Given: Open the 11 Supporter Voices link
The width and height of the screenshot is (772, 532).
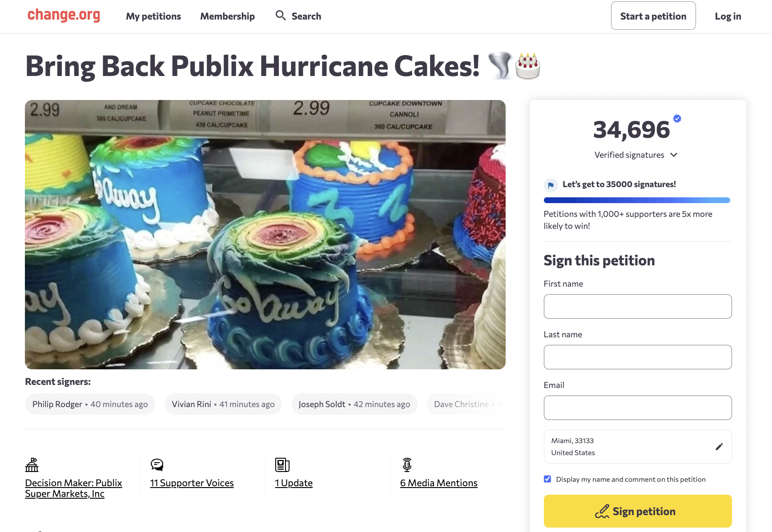Looking at the screenshot, I should tap(192, 483).
